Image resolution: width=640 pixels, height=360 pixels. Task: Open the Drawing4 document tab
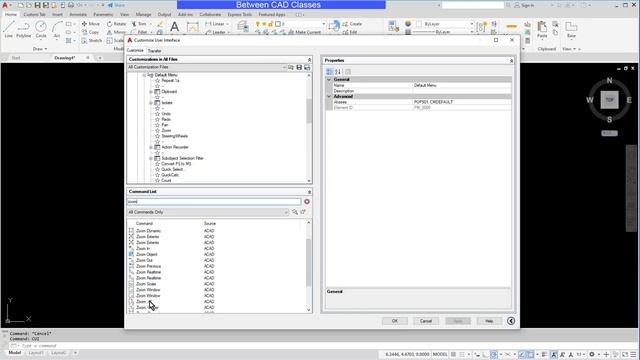tap(64, 58)
